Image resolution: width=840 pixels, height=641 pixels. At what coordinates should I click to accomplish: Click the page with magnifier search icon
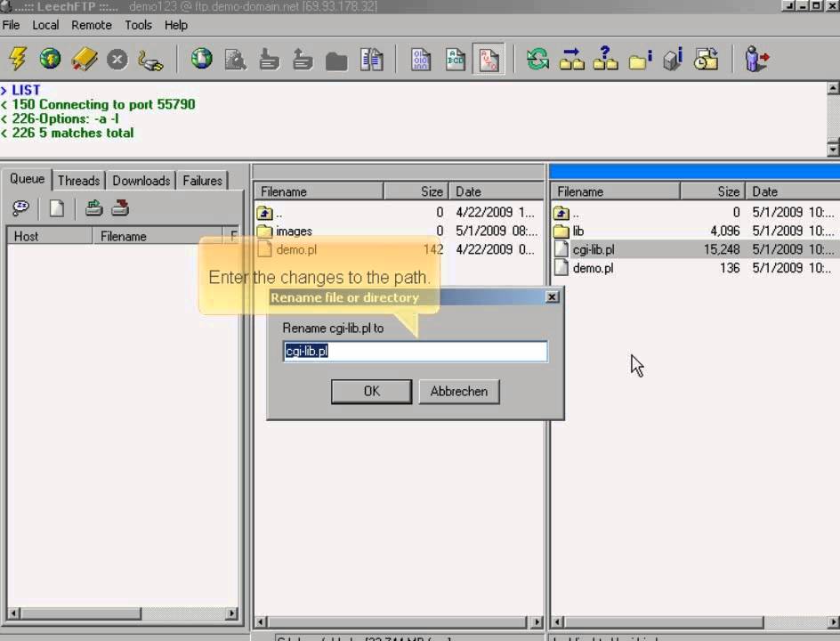pyautogui.click(x=235, y=60)
